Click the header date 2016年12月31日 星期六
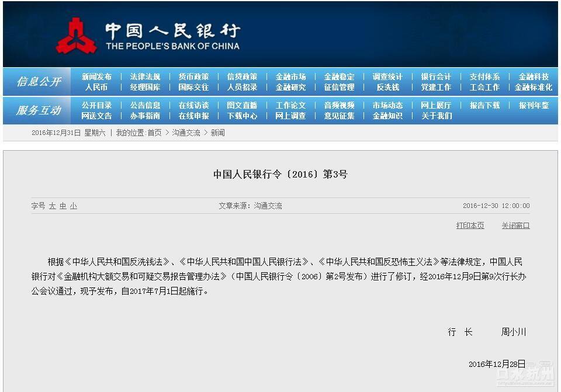561x392 pixels. (x=69, y=133)
